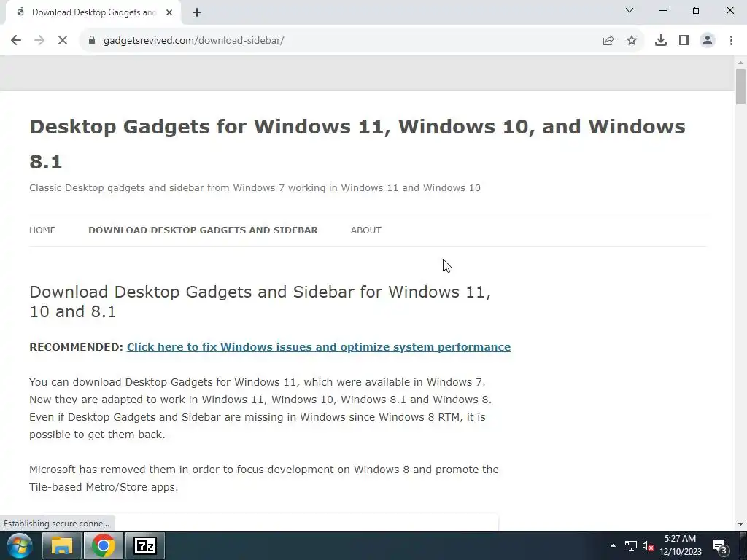Expand the tab search dropdown

click(x=630, y=10)
